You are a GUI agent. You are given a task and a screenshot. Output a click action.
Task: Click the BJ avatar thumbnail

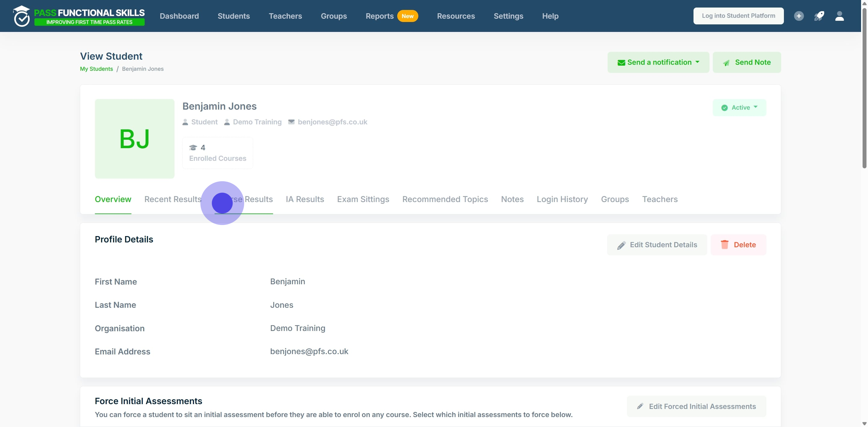pos(134,139)
